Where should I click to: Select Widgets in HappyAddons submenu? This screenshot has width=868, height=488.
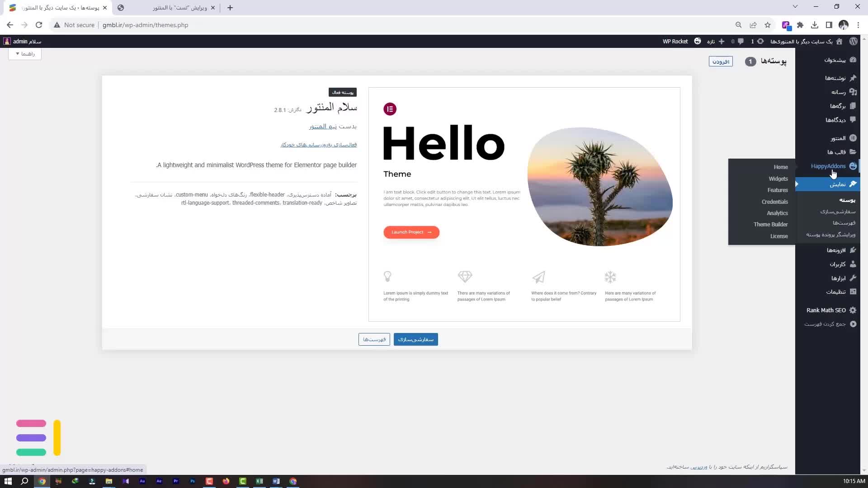click(x=778, y=179)
